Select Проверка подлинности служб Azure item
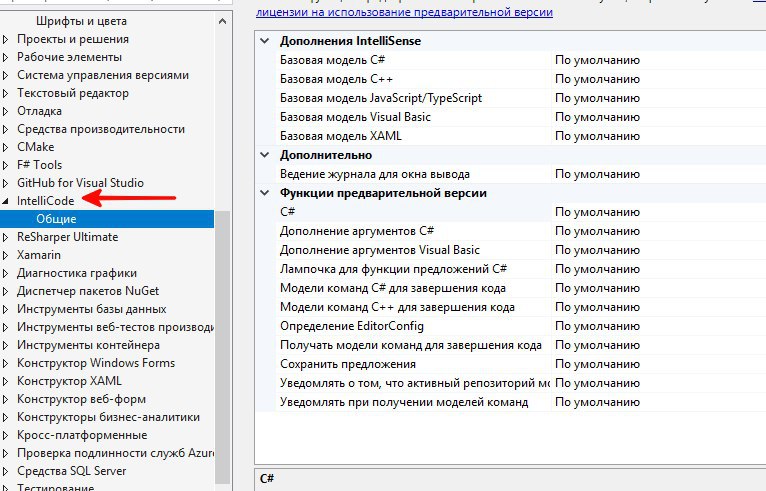The height and width of the screenshot is (491, 766). tap(115, 453)
